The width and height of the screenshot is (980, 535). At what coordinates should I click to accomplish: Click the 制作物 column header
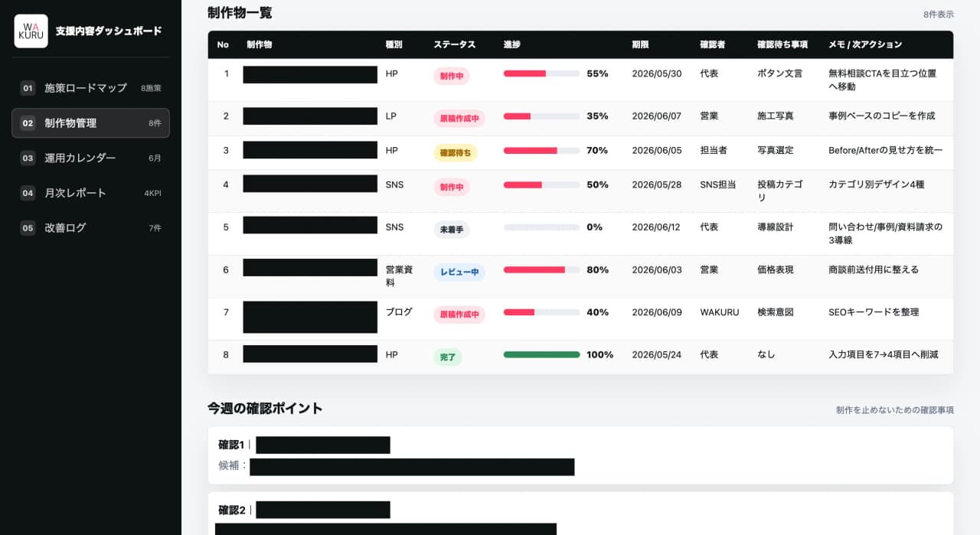(260, 44)
